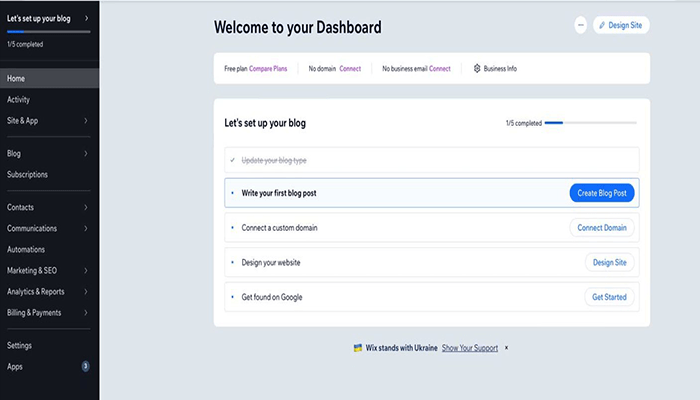Click the Create Blog Post button
This screenshot has height=400, width=700.
(602, 193)
